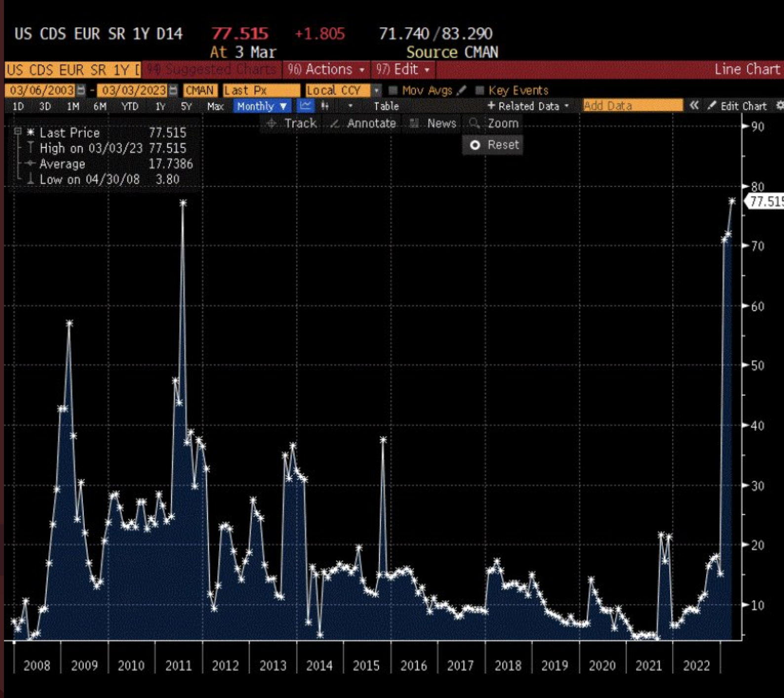Click the 50 y-axis label
This screenshot has width=784, height=698.
click(758, 366)
